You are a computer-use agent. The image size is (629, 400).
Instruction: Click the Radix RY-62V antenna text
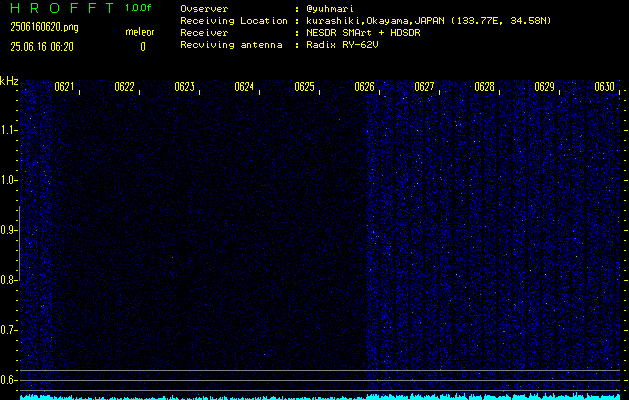point(342,45)
